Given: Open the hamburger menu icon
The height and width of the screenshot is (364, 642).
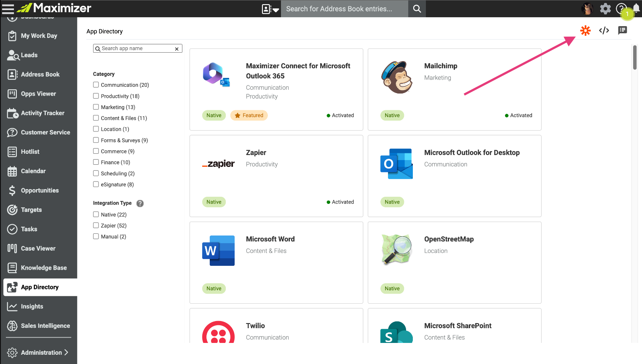Looking at the screenshot, I should [8, 8].
